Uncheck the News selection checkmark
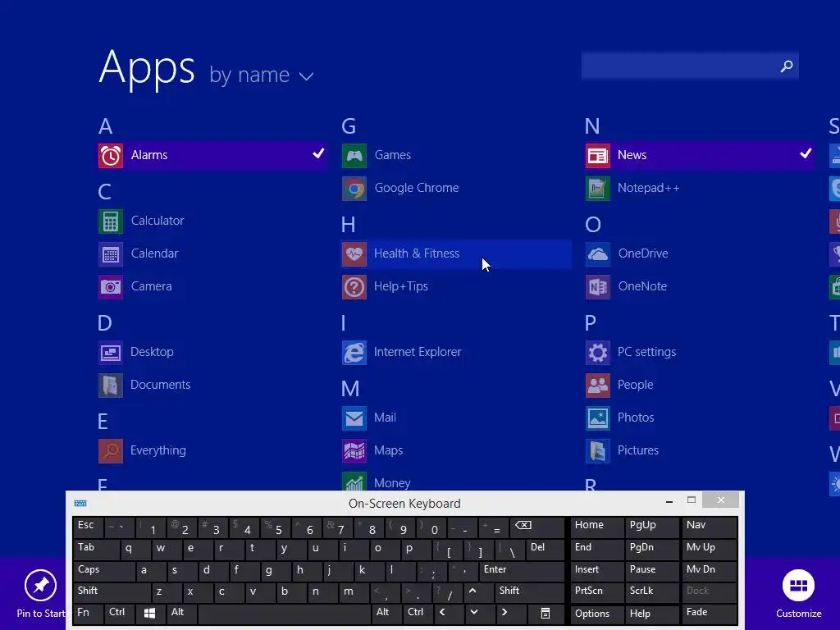 click(806, 153)
